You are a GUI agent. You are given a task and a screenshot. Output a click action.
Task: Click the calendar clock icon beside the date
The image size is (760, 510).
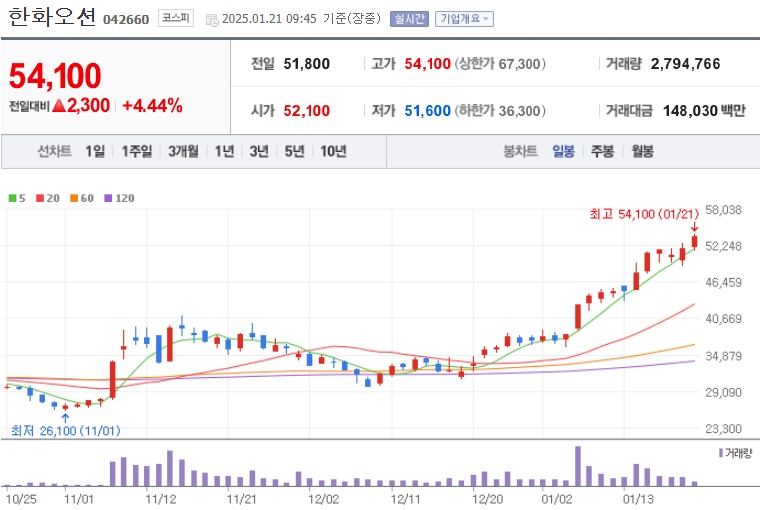pos(212,20)
